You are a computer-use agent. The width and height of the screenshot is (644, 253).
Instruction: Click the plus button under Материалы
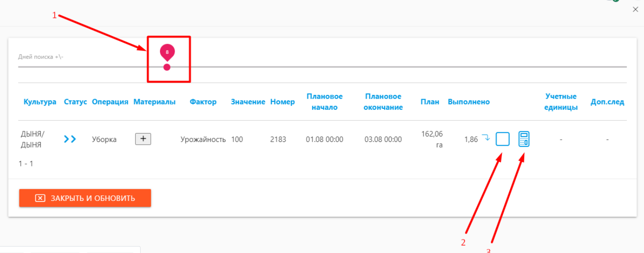coord(143,139)
